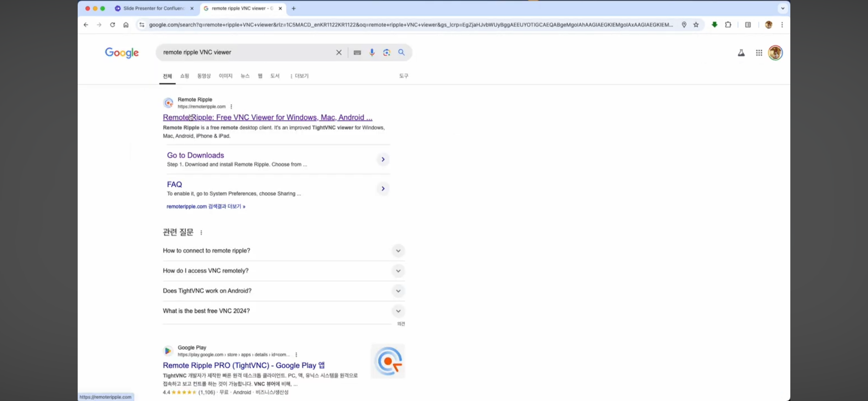868x401 pixels.
Task: Click the on-screen keyboard icon
Action: pyautogui.click(x=357, y=52)
